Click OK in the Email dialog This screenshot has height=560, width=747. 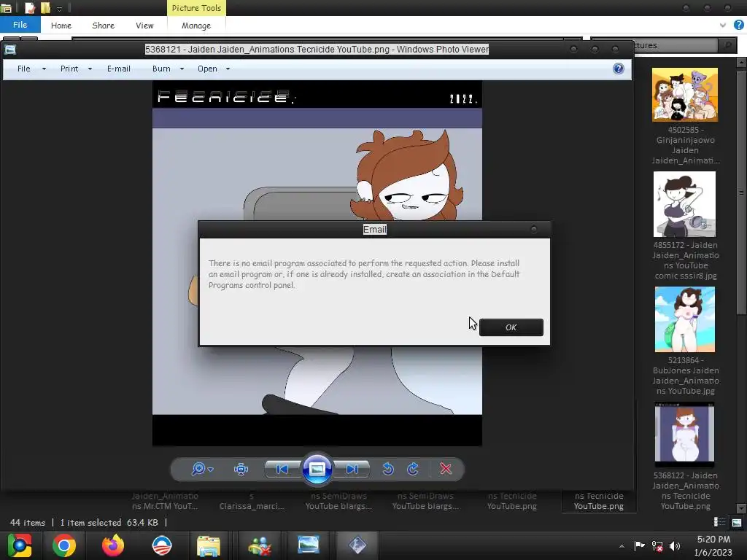(511, 327)
